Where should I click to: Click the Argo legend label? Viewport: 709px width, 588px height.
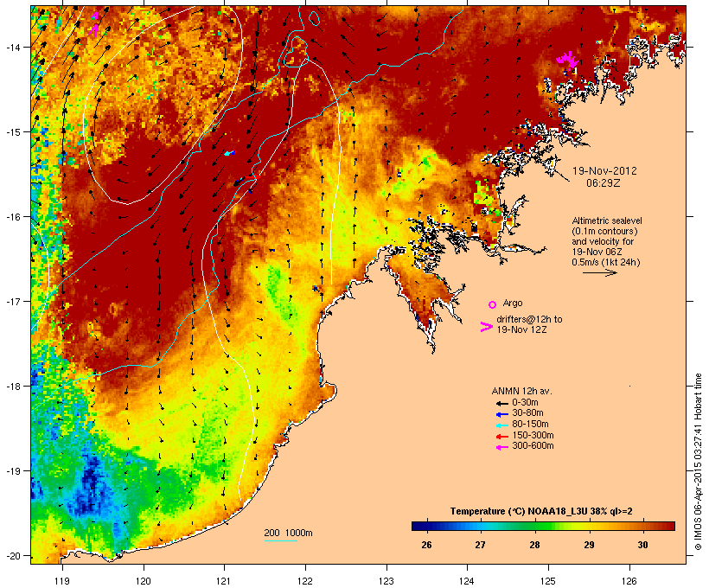click(513, 303)
